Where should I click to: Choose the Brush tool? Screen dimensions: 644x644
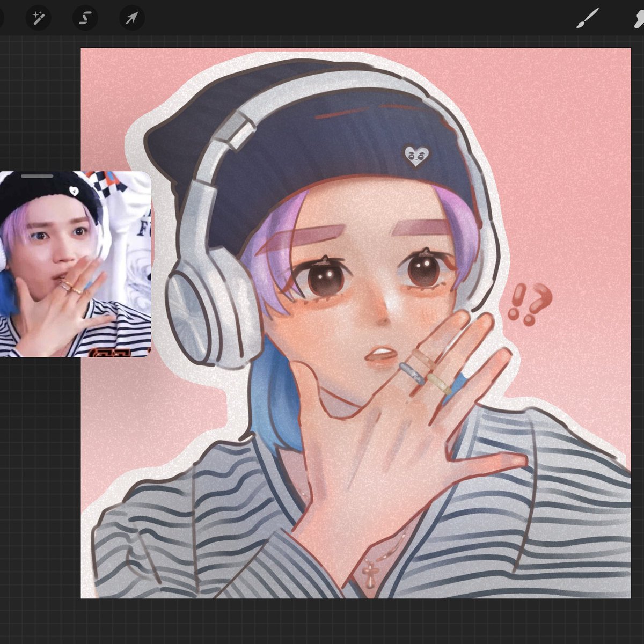(587, 18)
